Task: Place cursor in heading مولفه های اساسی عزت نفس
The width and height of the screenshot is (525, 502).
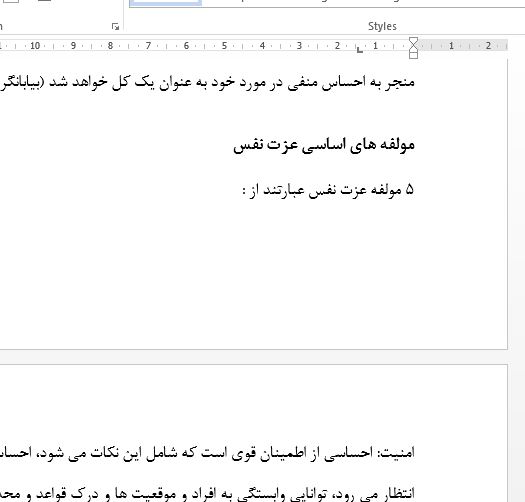Action: pyautogui.click(x=324, y=145)
